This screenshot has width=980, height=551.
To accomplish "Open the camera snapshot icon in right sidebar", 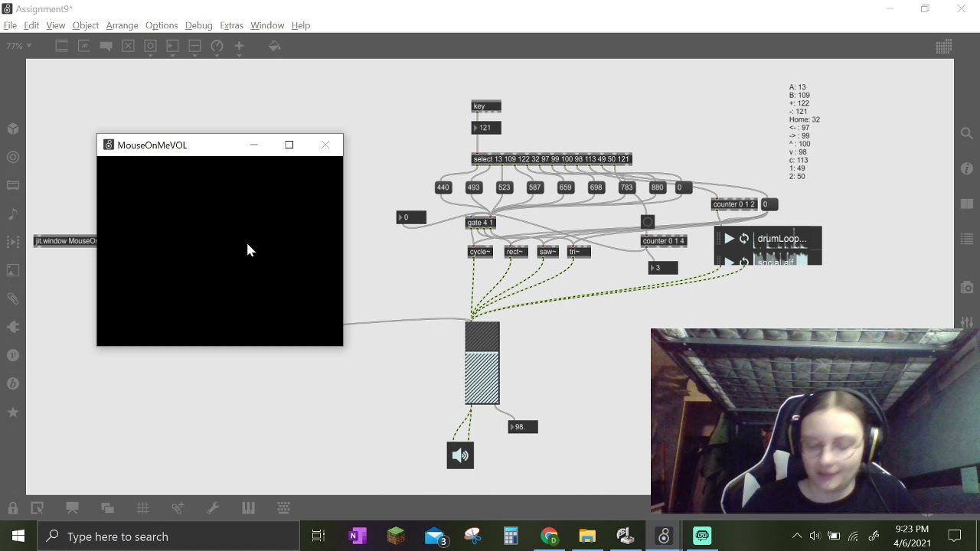I will click(x=967, y=287).
